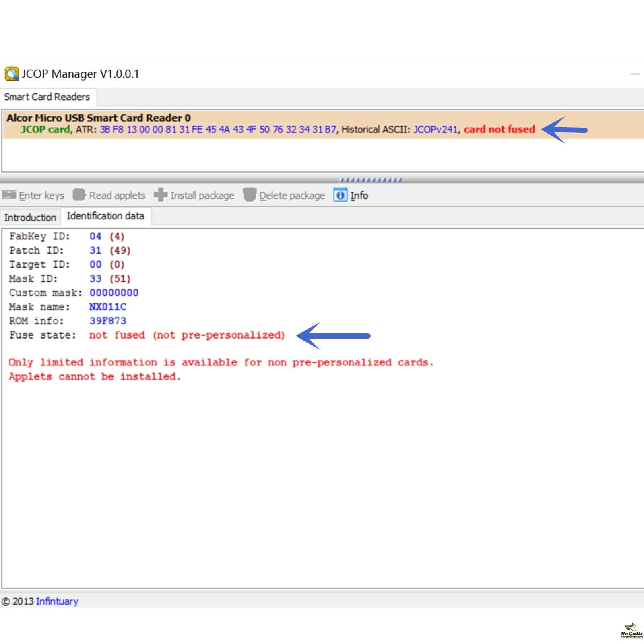This screenshot has width=644, height=644.
Task: Click the Mask name value NX011C
Action: [107, 307]
